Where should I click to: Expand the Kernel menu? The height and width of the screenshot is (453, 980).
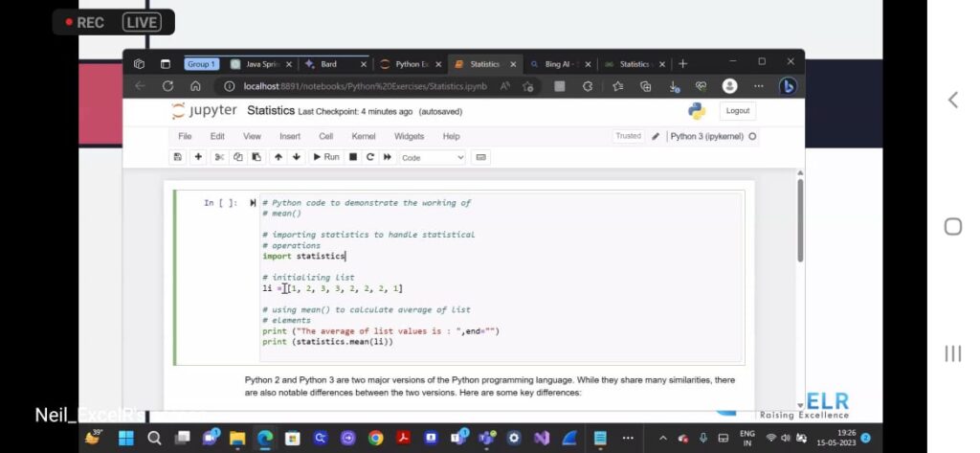364,137
